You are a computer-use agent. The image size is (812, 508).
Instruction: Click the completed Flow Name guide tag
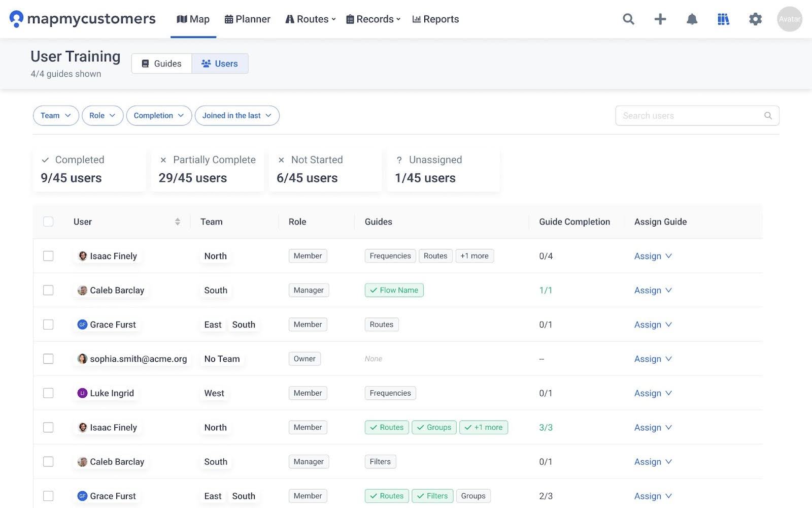coord(394,290)
